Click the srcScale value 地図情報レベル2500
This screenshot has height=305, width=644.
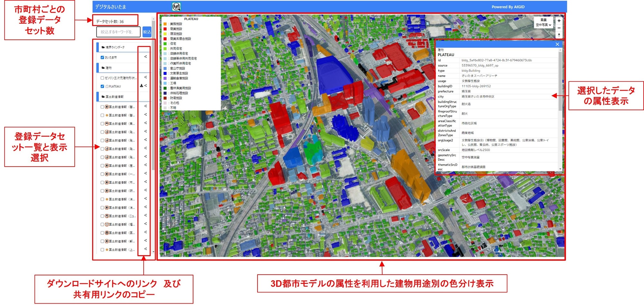point(476,150)
